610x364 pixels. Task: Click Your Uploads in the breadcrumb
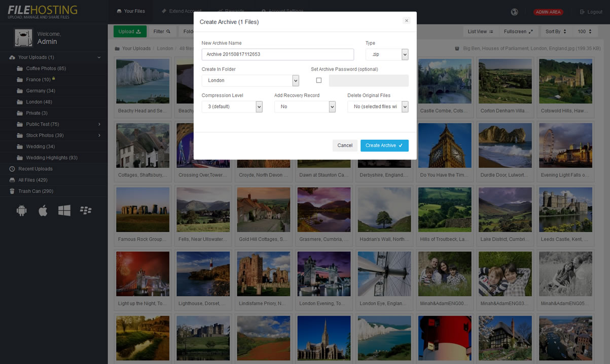pyautogui.click(x=136, y=49)
